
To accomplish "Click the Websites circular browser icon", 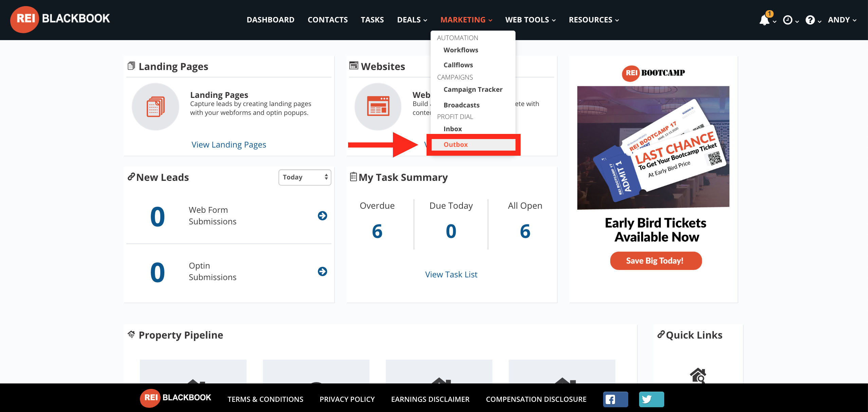I will coord(378,107).
